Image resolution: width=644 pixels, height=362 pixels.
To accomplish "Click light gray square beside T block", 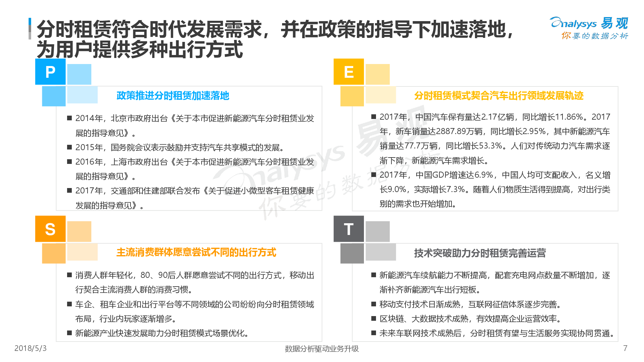I will pyautogui.click(x=377, y=231).
